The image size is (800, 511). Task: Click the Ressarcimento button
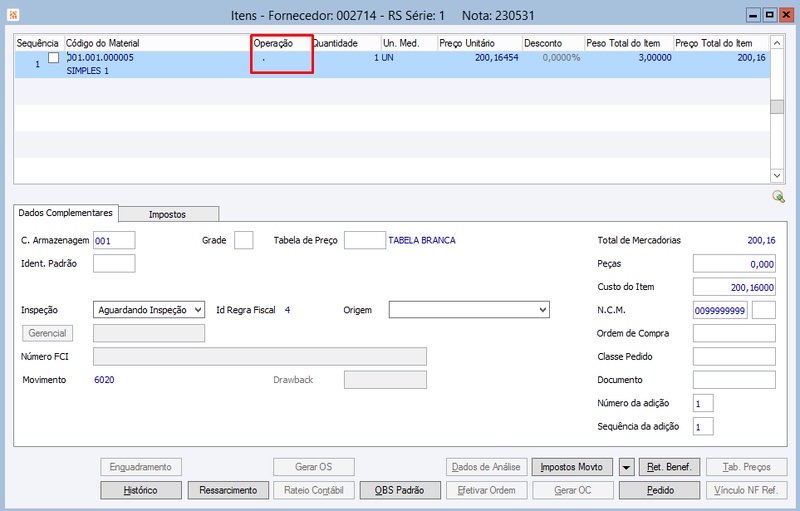(228, 490)
